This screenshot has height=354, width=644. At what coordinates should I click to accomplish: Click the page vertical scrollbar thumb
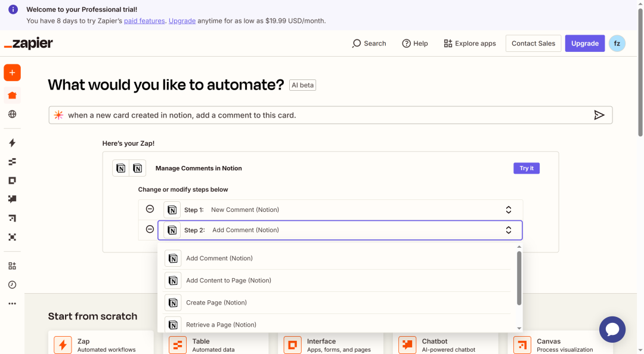point(640,72)
